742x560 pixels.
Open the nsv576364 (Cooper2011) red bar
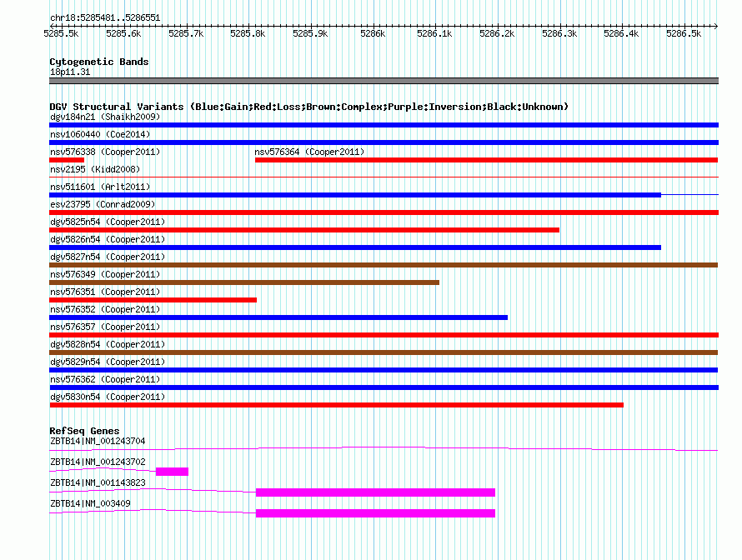486,160
